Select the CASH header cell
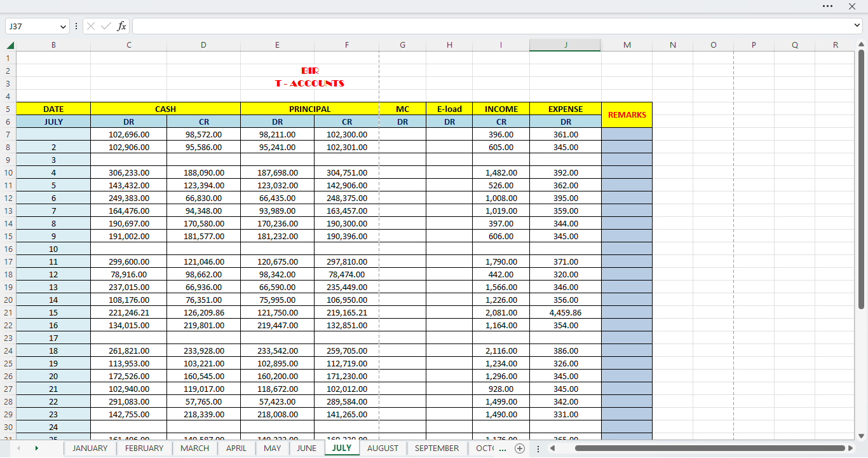Image resolution: width=868 pixels, height=458 pixels. tap(166, 109)
